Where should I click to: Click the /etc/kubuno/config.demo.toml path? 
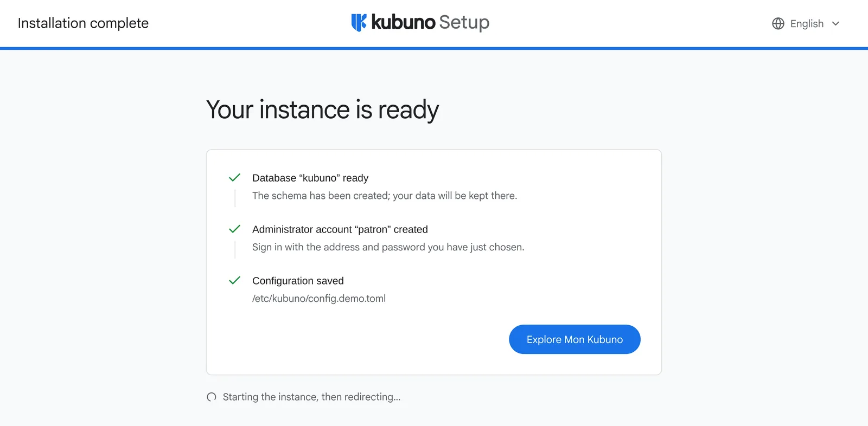[x=319, y=299]
